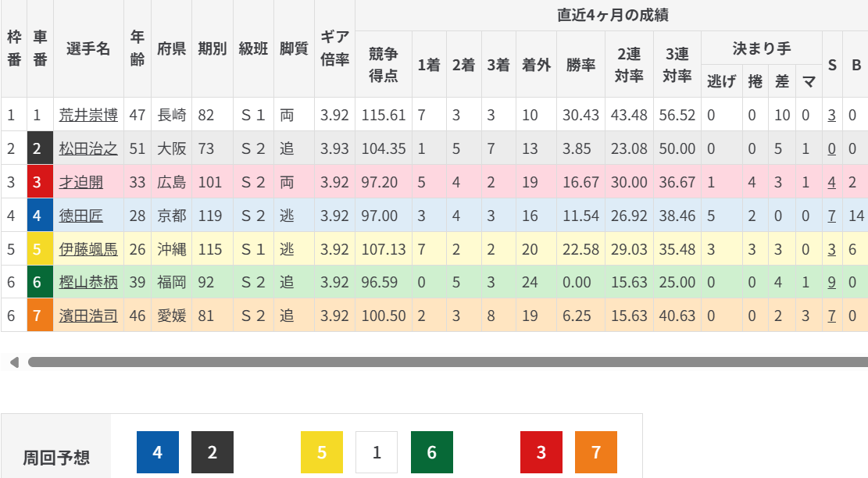Click the 才迫開 player name
This screenshot has width=868, height=478.
[80, 182]
